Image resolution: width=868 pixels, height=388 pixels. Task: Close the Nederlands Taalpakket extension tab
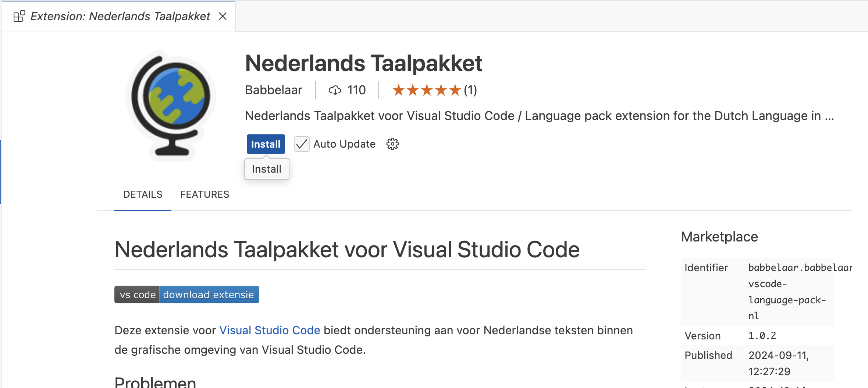point(223,16)
